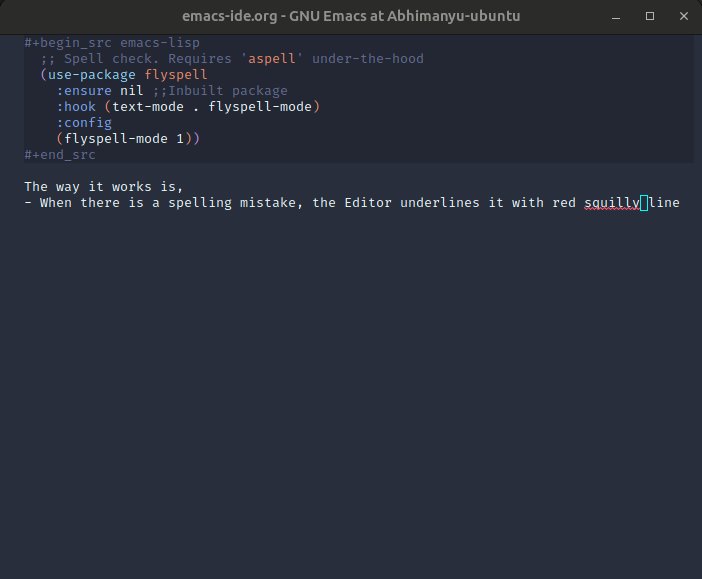The height and width of the screenshot is (579, 702).
Task: Click the word 'line' after the cursor
Action: click(x=664, y=203)
